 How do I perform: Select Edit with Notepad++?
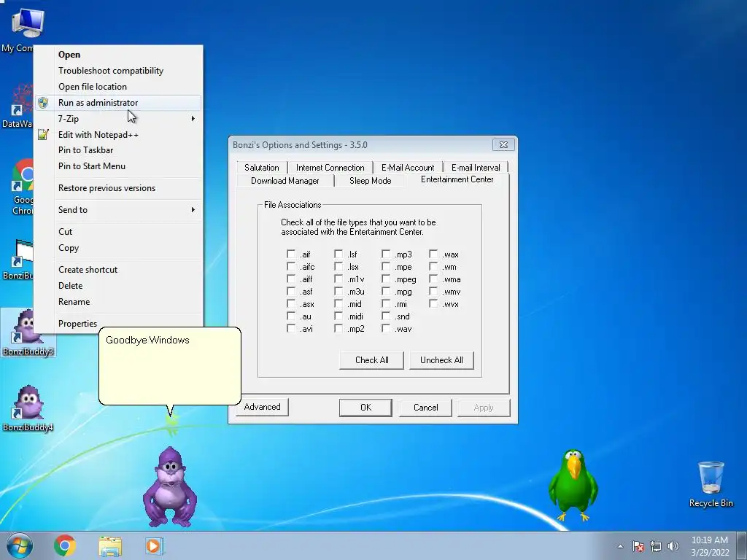[x=117, y=135]
